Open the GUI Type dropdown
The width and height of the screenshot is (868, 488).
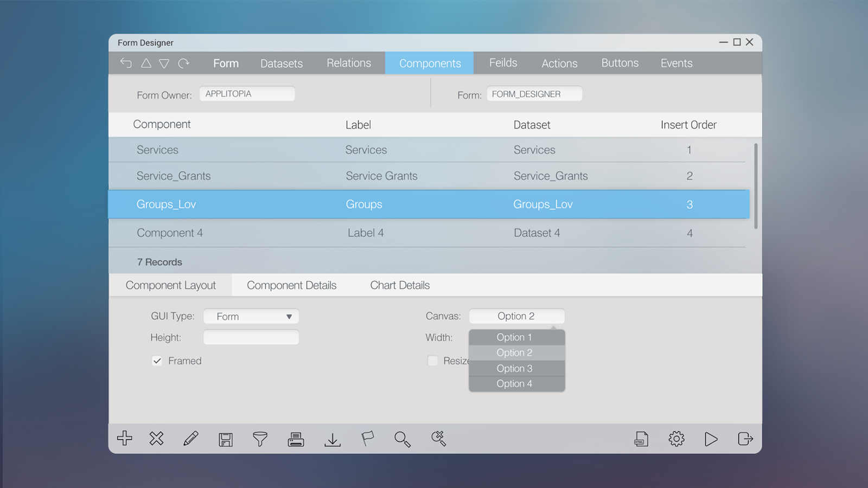coord(251,316)
